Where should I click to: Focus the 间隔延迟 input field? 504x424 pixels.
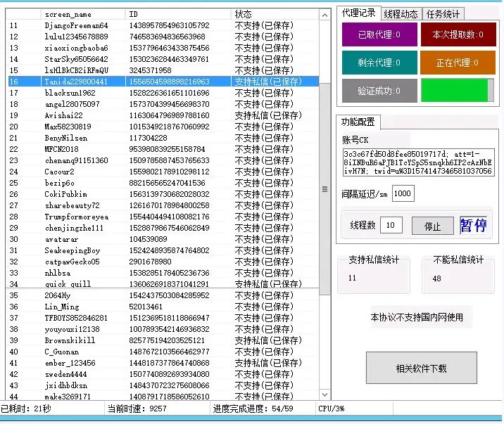pyautogui.click(x=403, y=193)
